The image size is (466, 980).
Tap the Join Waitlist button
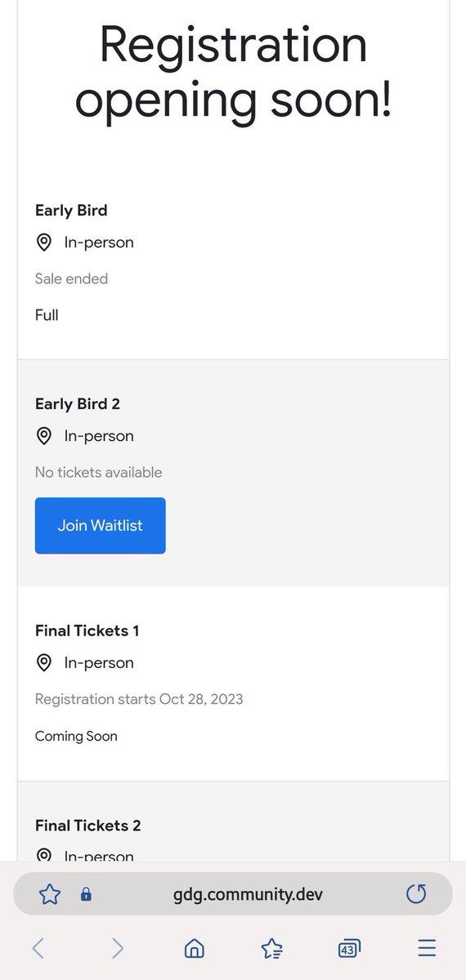point(100,526)
